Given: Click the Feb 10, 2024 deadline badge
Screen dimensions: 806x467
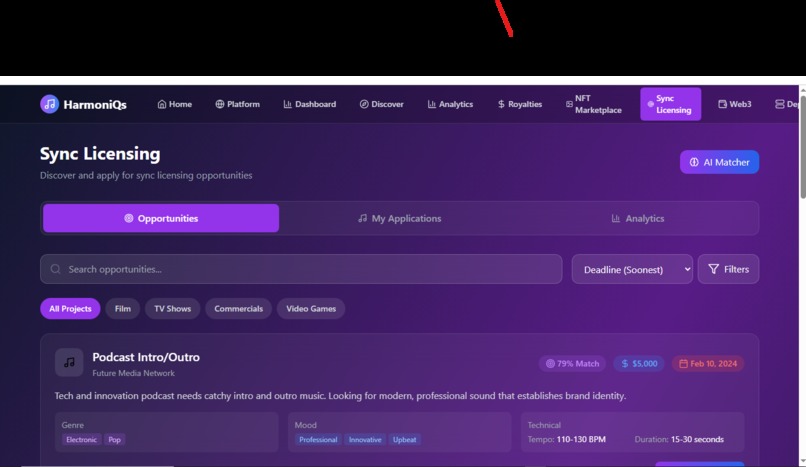Looking at the screenshot, I should tap(708, 364).
